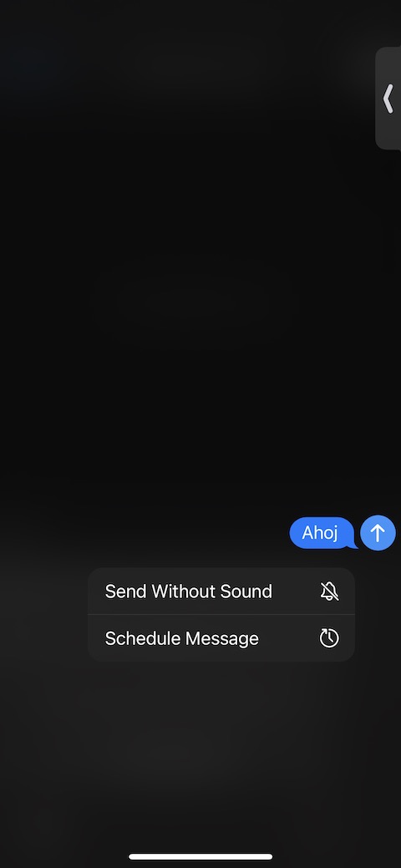This screenshot has width=401, height=868.
Task: Choose Send Without Sound
Action: [221, 591]
